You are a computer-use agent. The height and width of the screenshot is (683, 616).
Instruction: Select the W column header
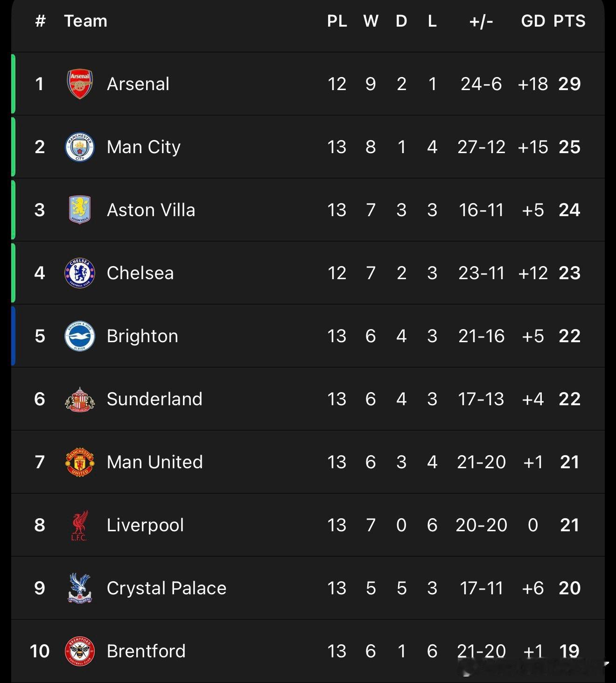point(371,21)
